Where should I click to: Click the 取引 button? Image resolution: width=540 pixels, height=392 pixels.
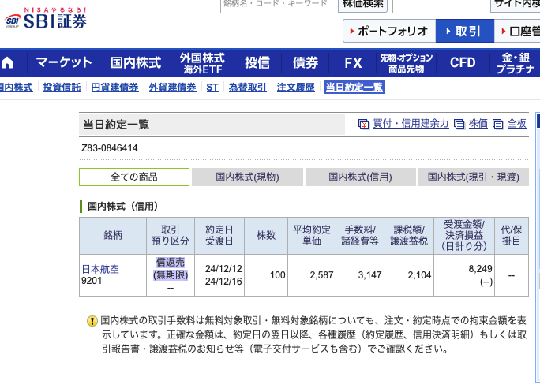click(465, 31)
